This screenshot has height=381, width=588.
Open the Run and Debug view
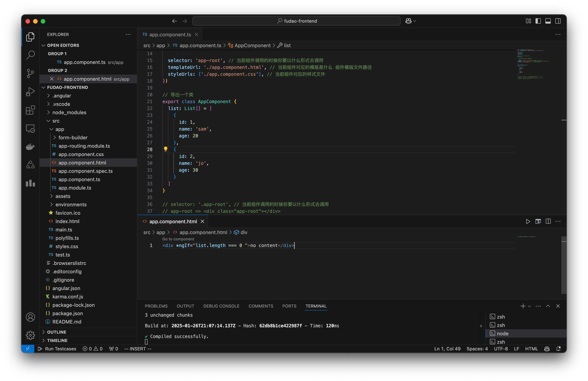[x=30, y=92]
